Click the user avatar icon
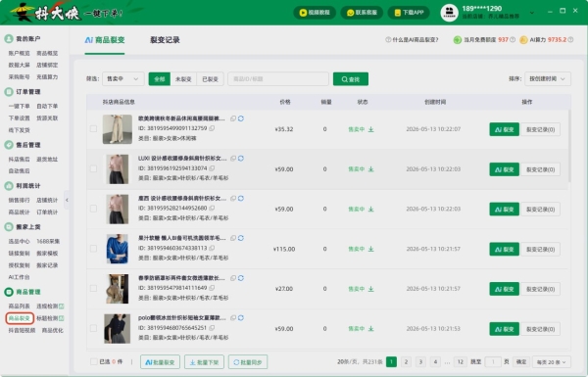The width and height of the screenshot is (588, 377). (449, 13)
